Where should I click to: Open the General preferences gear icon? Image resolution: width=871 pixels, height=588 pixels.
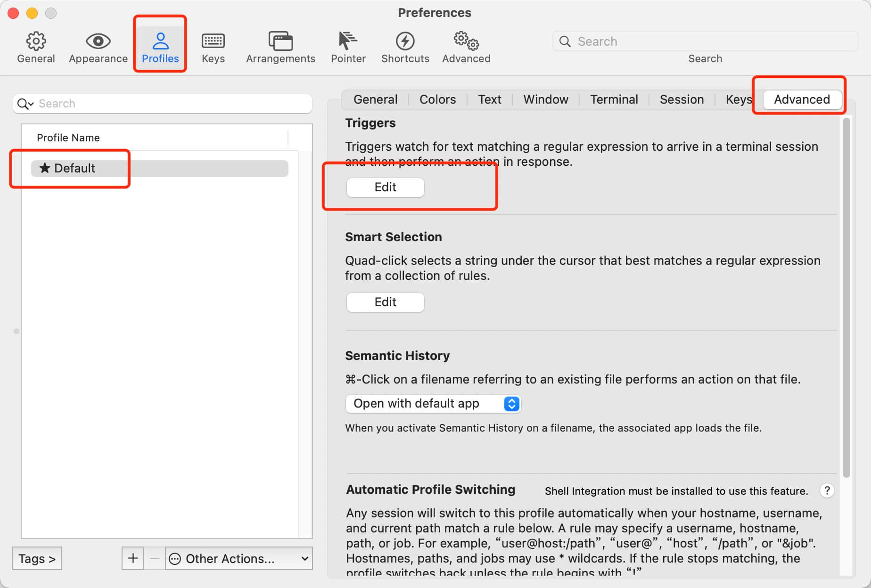[x=36, y=41]
